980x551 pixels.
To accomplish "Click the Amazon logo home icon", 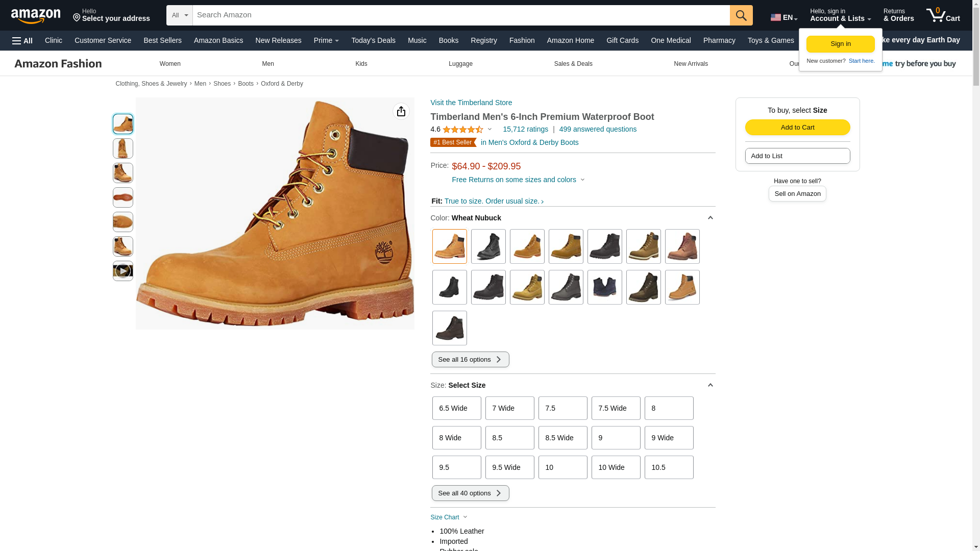I will [x=36, y=16].
